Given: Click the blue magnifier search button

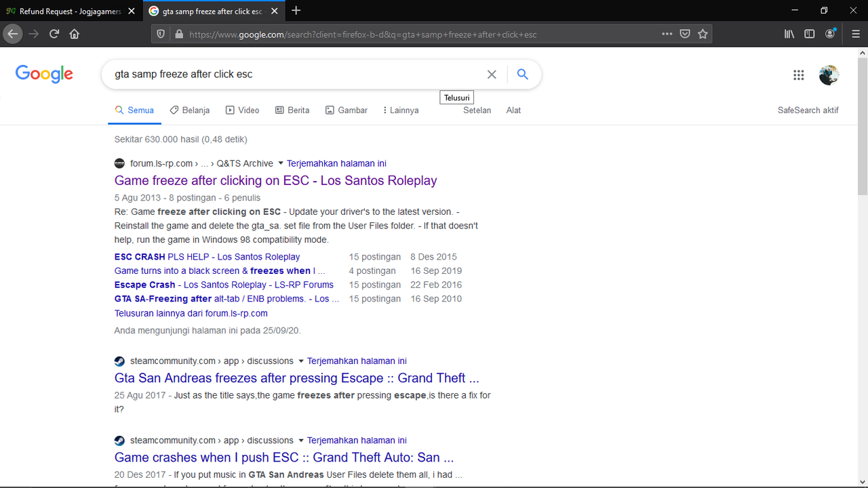Looking at the screenshot, I should click(522, 75).
